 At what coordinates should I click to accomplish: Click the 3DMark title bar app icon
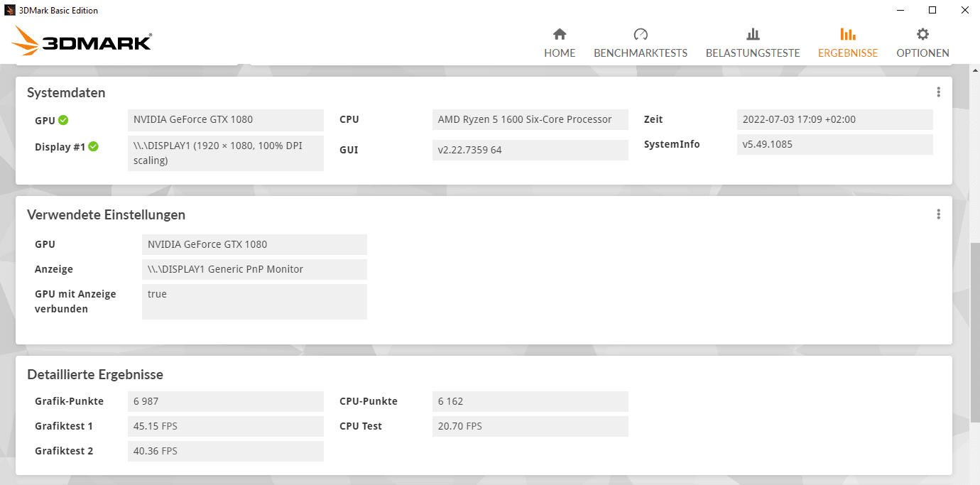(x=10, y=10)
